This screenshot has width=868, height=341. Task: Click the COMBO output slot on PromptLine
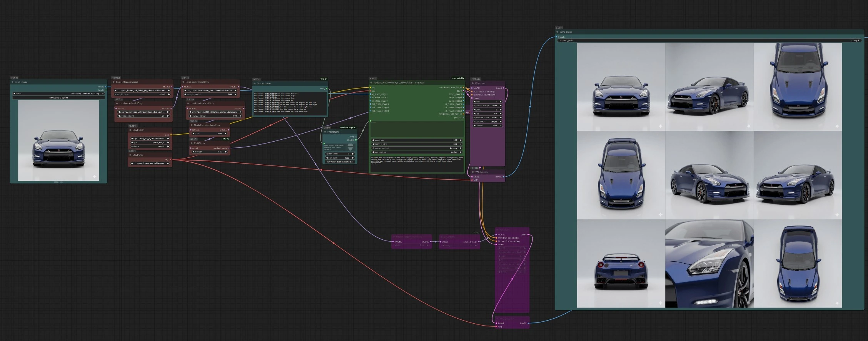click(356, 140)
